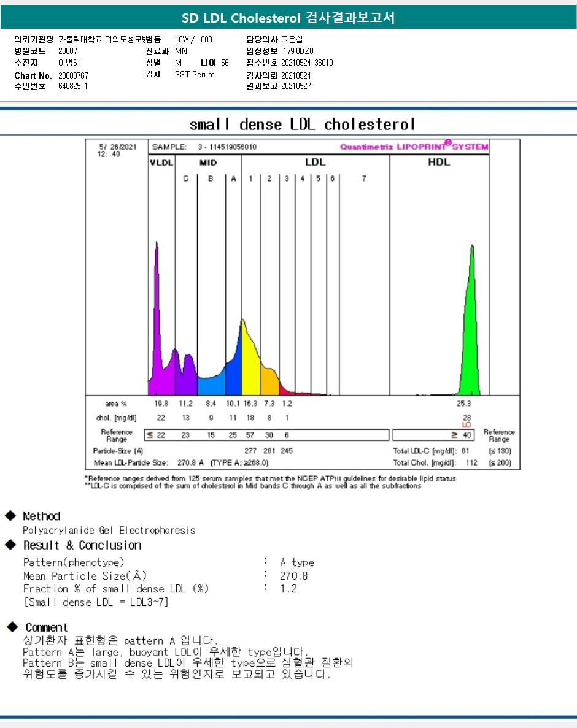Click the Quantimetrix LIPOPRINT SYSTEM logo
Viewport: 577px width, 728px height.
coord(414,147)
